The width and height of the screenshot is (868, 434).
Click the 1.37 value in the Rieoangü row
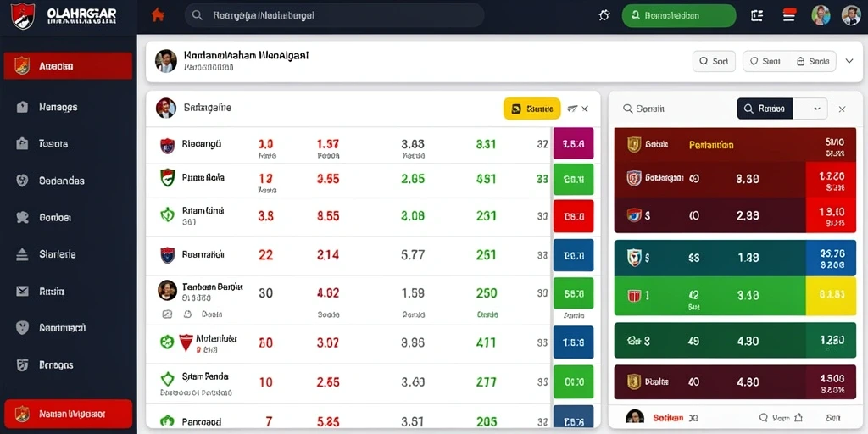coord(328,144)
